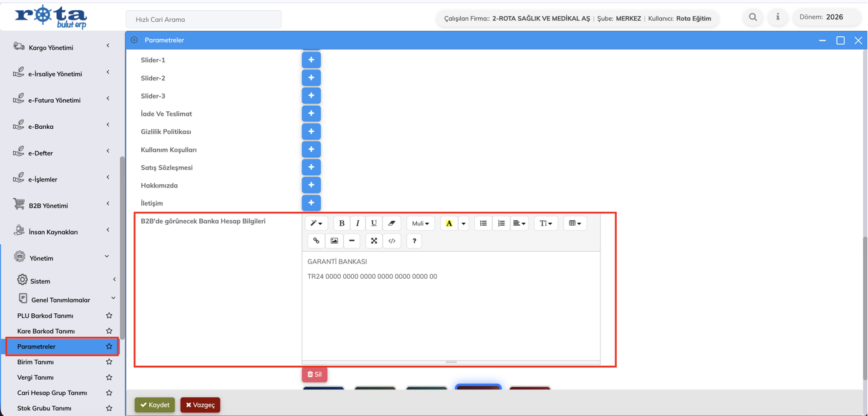This screenshot has height=416, width=868.
Task: Select Vergi Tanımı in the sidebar
Action: click(36, 377)
